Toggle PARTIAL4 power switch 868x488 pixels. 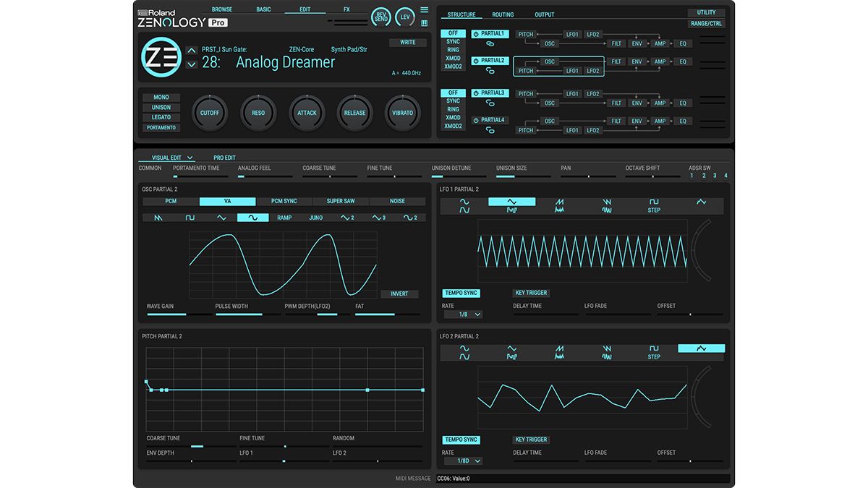475,120
